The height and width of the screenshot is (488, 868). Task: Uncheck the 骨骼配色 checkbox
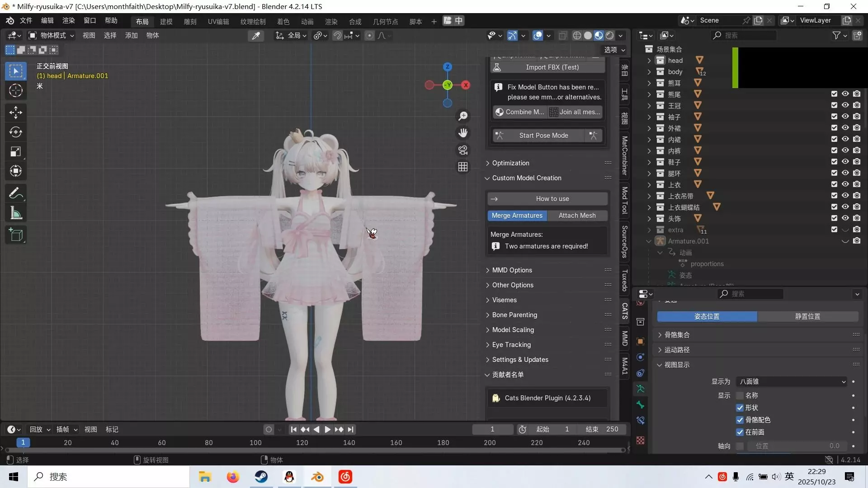pos(740,420)
